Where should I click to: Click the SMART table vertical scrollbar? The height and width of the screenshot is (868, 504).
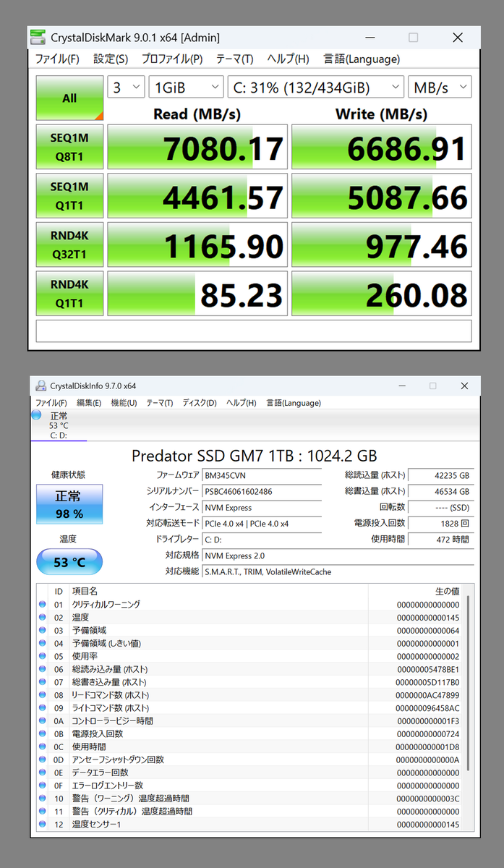coord(469,684)
